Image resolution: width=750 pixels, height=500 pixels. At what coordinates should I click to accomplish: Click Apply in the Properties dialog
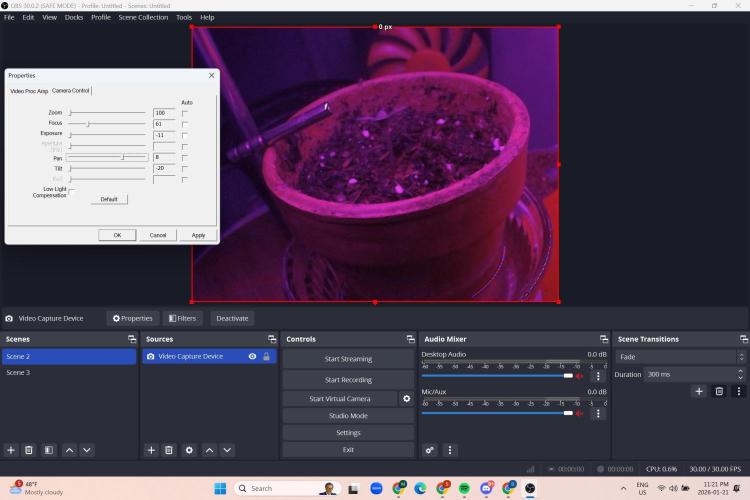198,235
